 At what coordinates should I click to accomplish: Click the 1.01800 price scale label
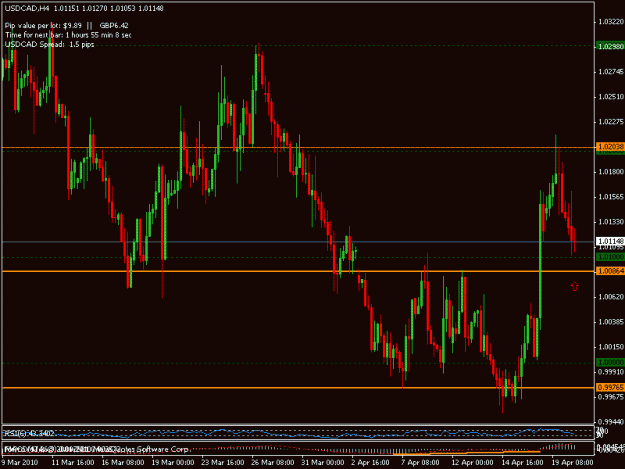click(611, 172)
